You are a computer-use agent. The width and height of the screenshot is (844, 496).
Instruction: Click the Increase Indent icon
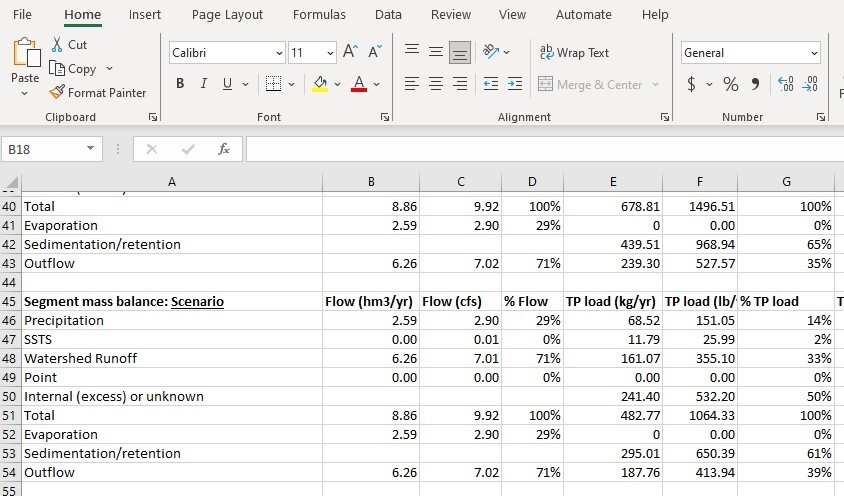point(514,85)
